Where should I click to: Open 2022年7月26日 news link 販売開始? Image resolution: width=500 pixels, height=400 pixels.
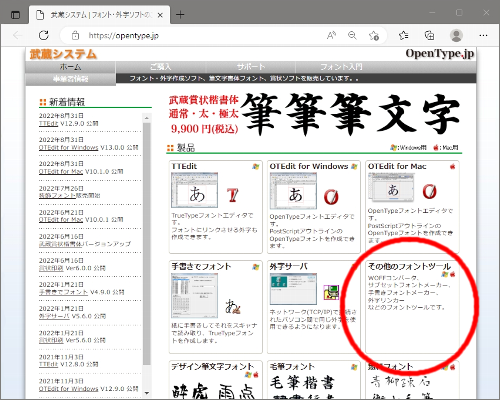pyautogui.click(x=57, y=196)
